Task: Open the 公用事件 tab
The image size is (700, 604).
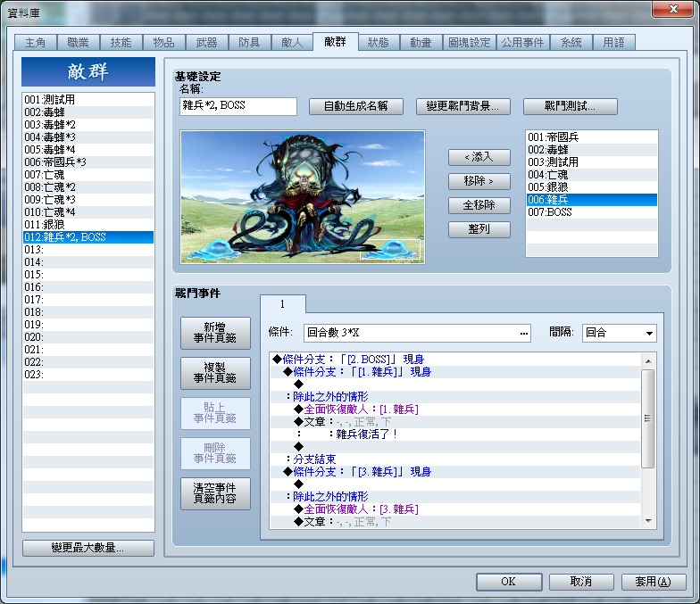Action: (523, 43)
